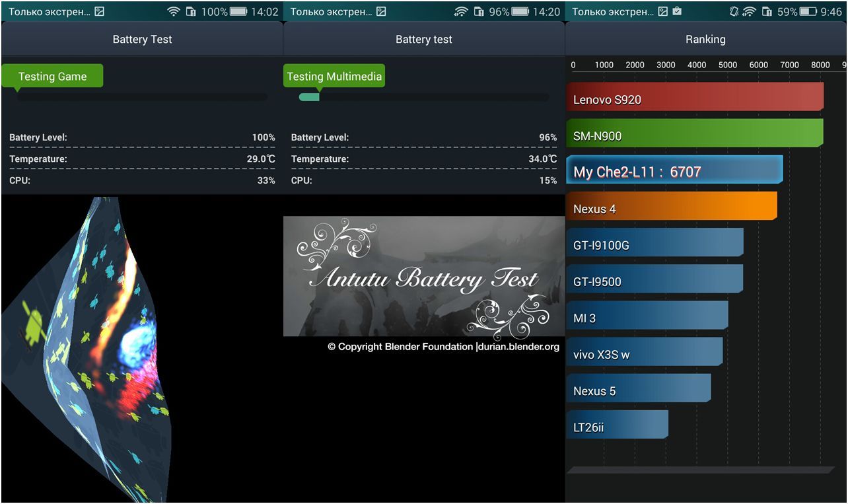Image resolution: width=848 pixels, height=504 pixels.
Task: Click the Antutu Battery Test video frame
Action: click(424, 276)
